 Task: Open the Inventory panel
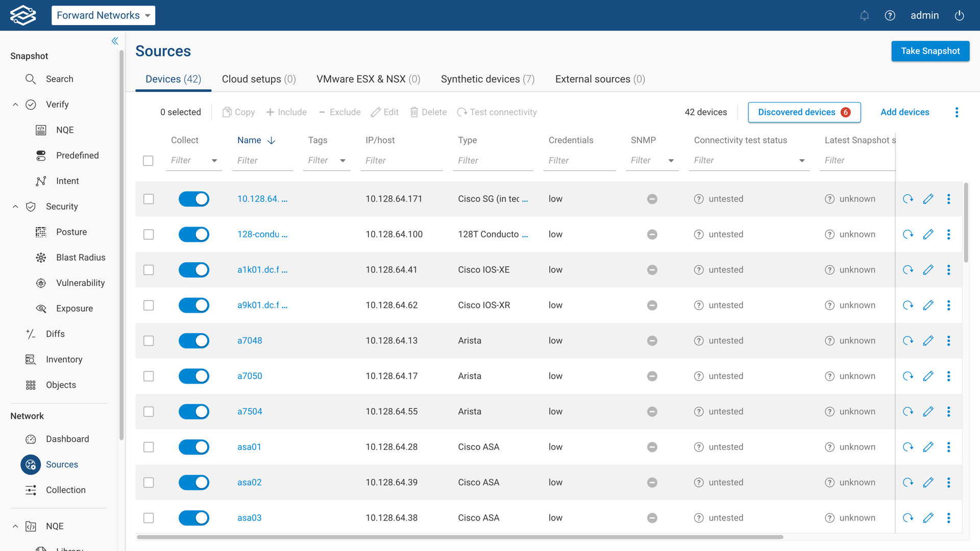click(x=64, y=359)
